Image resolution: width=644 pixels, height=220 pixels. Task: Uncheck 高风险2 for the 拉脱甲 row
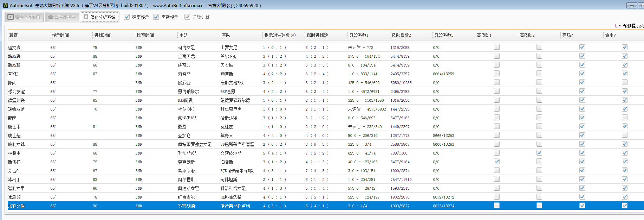pyautogui.click(x=539, y=153)
